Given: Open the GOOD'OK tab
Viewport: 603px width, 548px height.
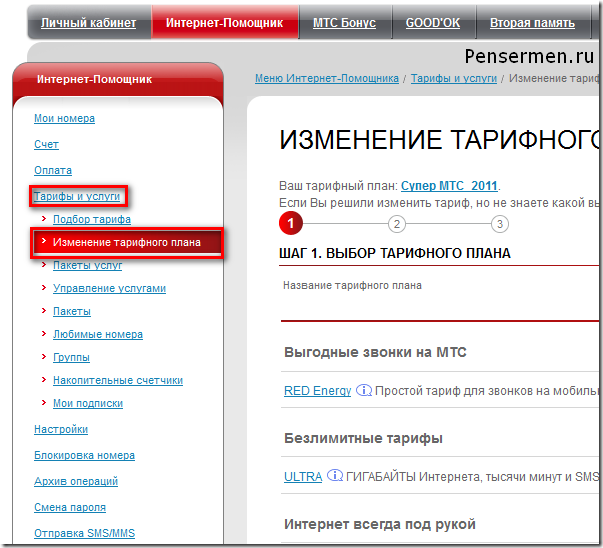Looking at the screenshot, I should pos(433,23).
